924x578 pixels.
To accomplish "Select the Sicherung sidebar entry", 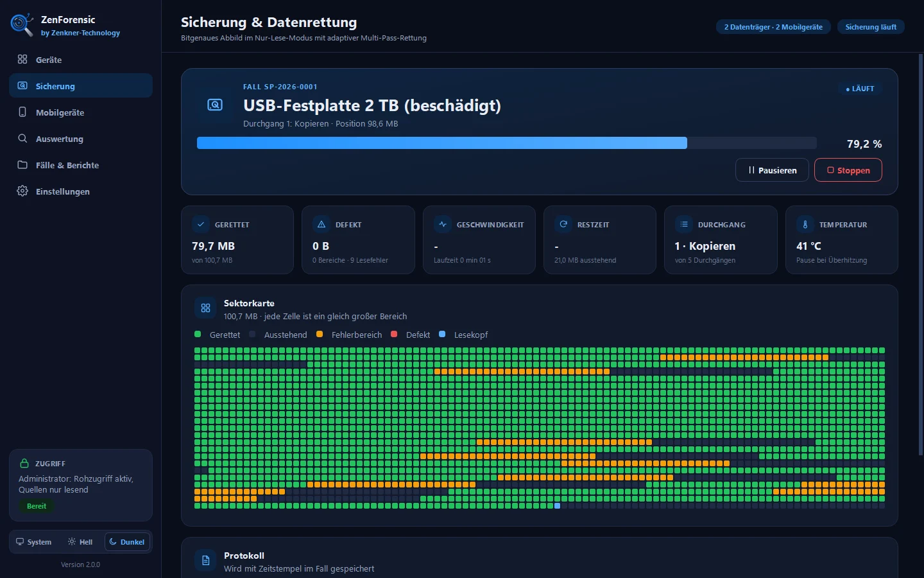I will pyautogui.click(x=80, y=86).
